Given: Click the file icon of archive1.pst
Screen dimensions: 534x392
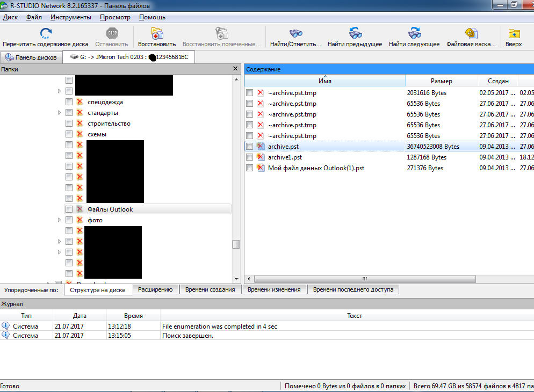Looking at the screenshot, I should click(261, 157).
